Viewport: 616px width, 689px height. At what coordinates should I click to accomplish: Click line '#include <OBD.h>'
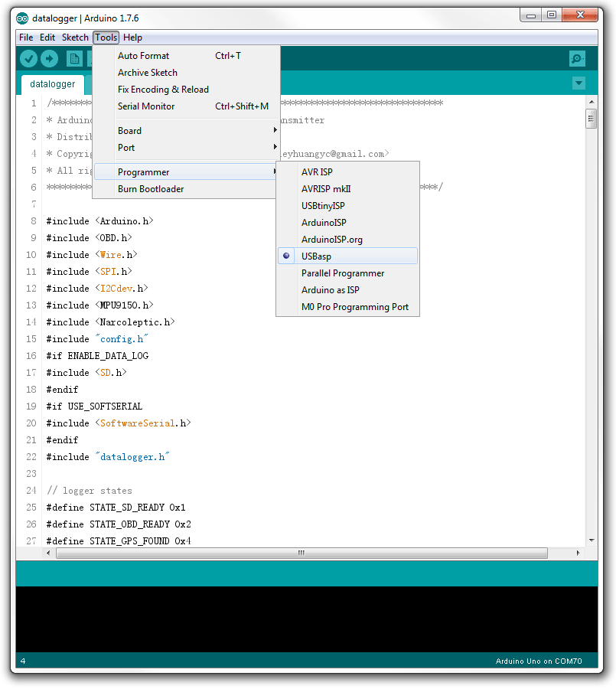tap(90, 238)
